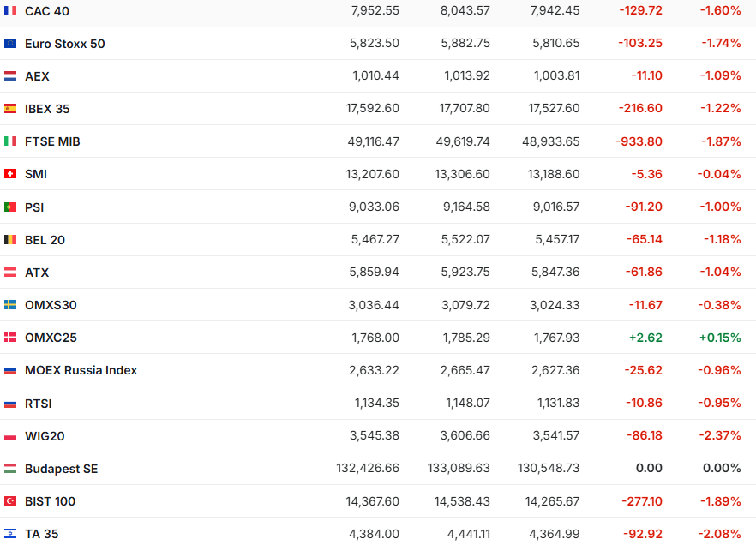Click the France flag icon beside CAC 40
The height and width of the screenshot is (545, 756).
pyautogui.click(x=10, y=10)
